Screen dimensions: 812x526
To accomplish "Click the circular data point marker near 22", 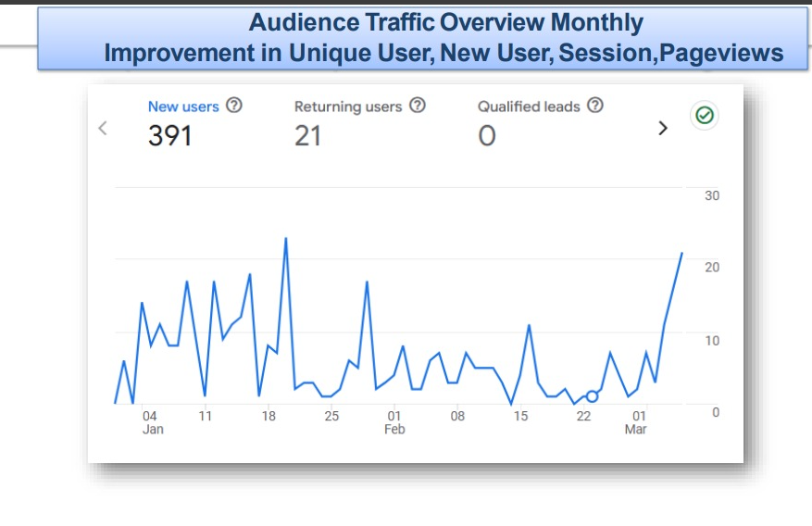I will [x=592, y=396].
